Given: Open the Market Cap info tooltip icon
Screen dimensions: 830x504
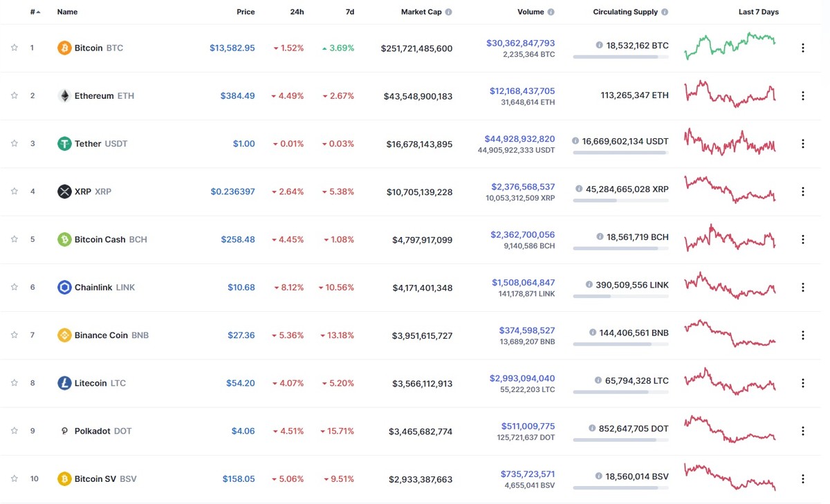Looking at the screenshot, I should [x=450, y=12].
